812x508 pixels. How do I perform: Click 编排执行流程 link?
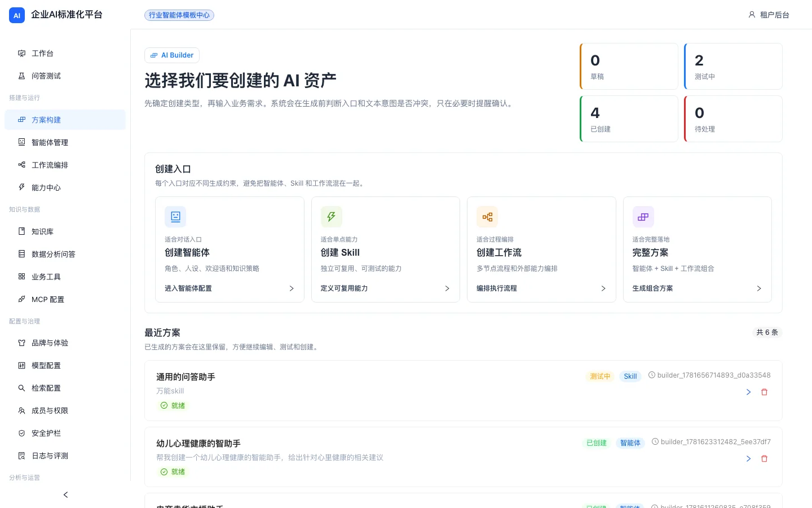[x=497, y=288]
